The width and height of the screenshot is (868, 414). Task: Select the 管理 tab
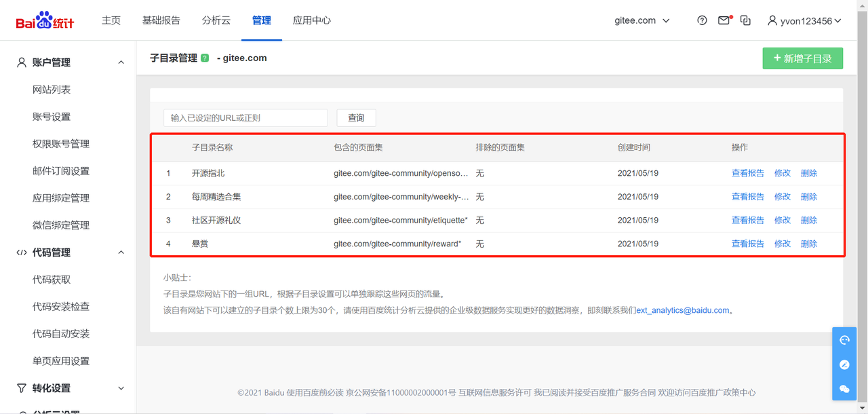pos(262,20)
